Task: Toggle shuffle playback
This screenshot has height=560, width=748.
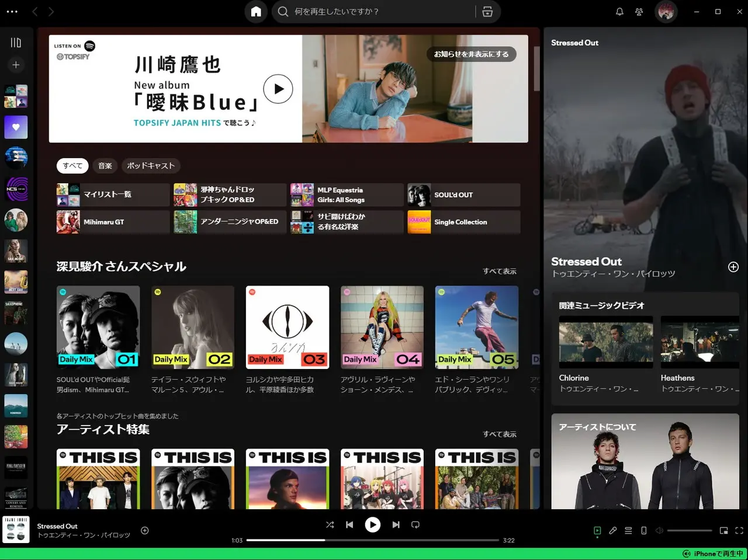Action: [x=330, y=525]
